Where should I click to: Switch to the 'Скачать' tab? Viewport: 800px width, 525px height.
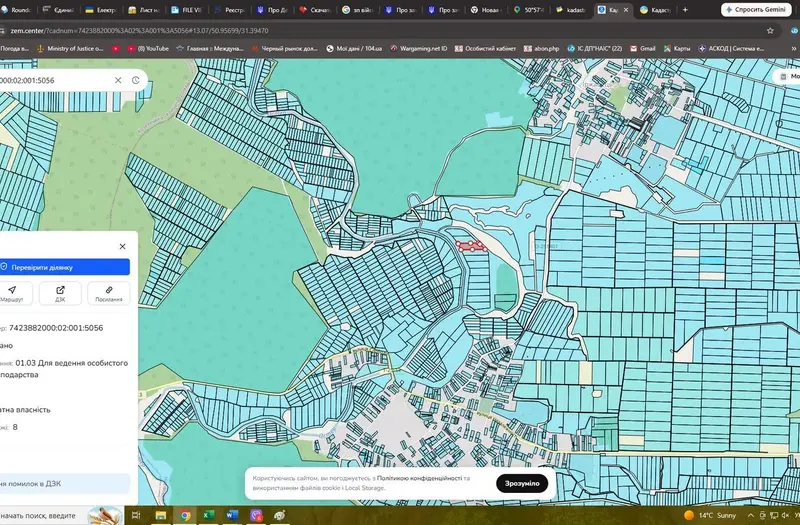pyautogui.click(x=315, y=10)
